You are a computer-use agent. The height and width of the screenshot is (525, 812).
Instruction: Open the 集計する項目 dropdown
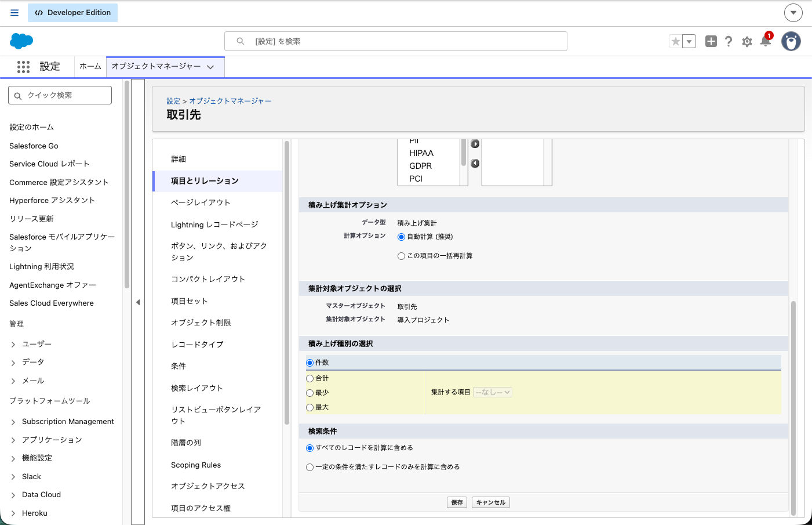(x=493, y=392)
